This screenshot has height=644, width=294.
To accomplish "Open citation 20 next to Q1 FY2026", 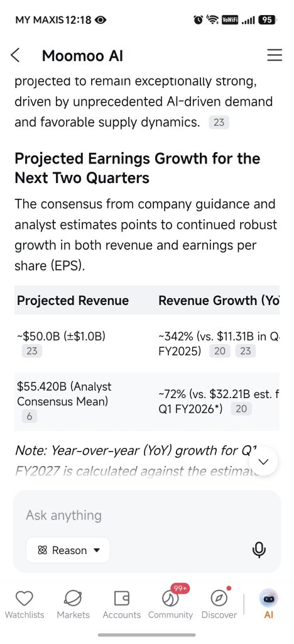I will (x=241, y=409).
